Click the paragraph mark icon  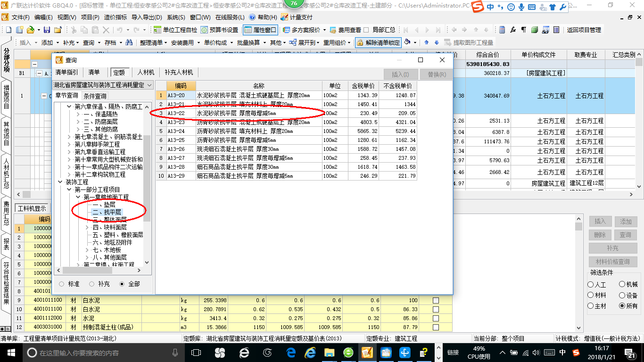(524, 30)
